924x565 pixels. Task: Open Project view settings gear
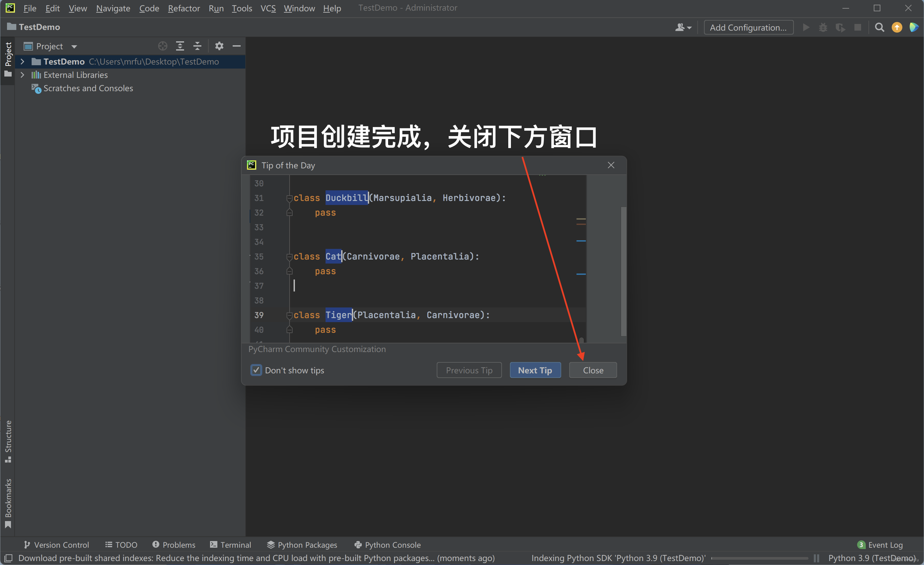(x=219, y=46)
